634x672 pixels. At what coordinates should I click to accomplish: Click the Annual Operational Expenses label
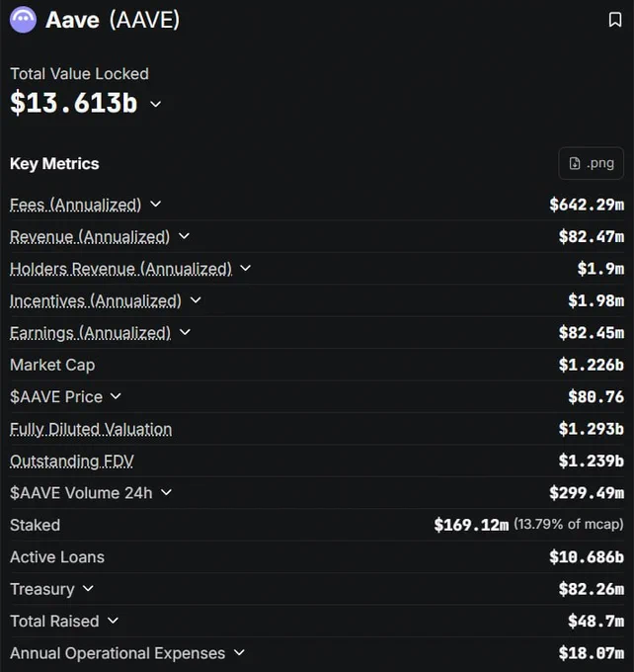[x=118, y=653]
